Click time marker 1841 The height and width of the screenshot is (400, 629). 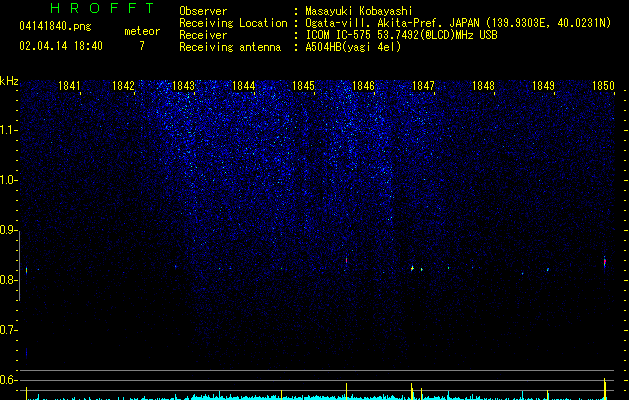click(x=69, y=86)
